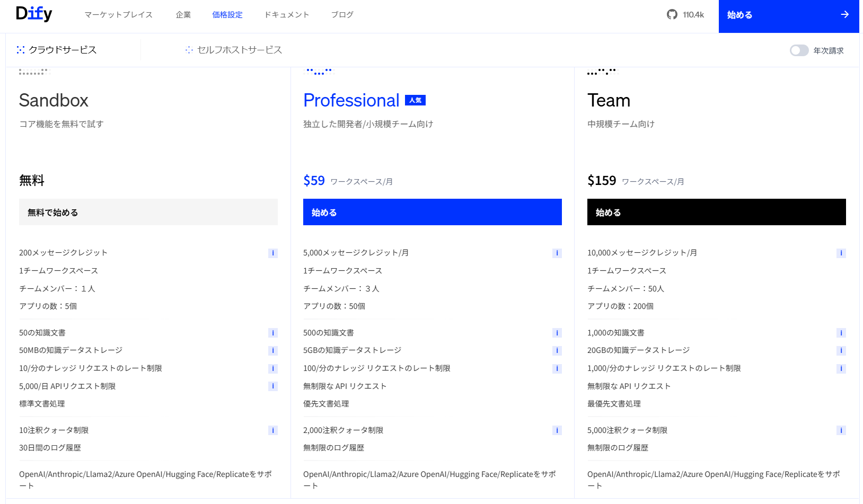Click the $59 price text
The width and height of the screenshot is (863, 504).
click(x=314, y=181)
